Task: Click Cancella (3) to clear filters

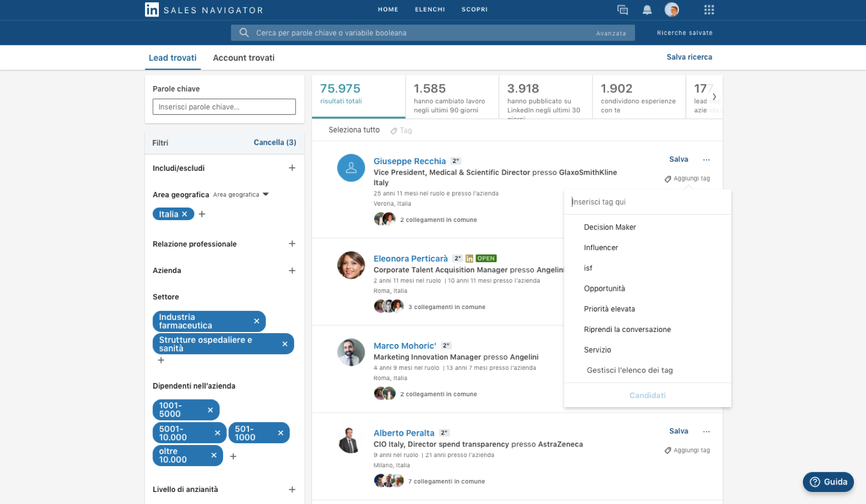Action: [x=275, y=142]
